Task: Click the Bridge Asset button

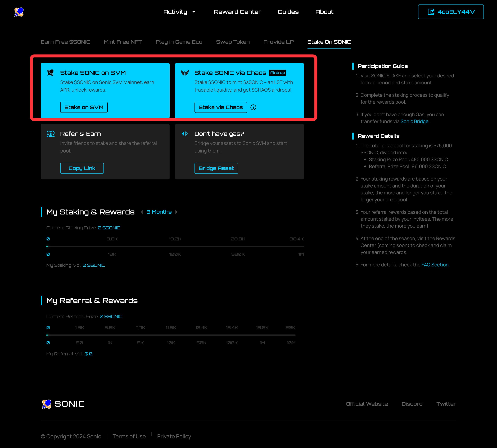Action: (216, 168)
